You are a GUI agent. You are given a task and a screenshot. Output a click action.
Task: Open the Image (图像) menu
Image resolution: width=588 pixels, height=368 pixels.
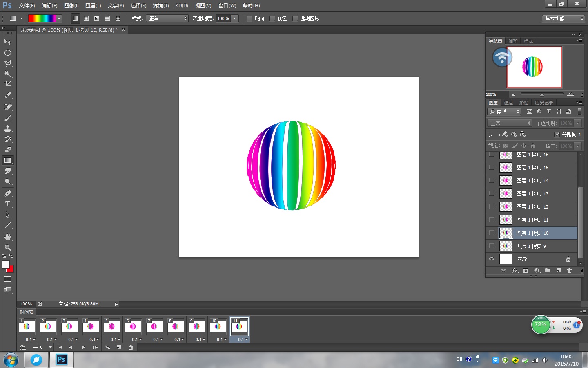pyautogui.click(x=71, y=6)
